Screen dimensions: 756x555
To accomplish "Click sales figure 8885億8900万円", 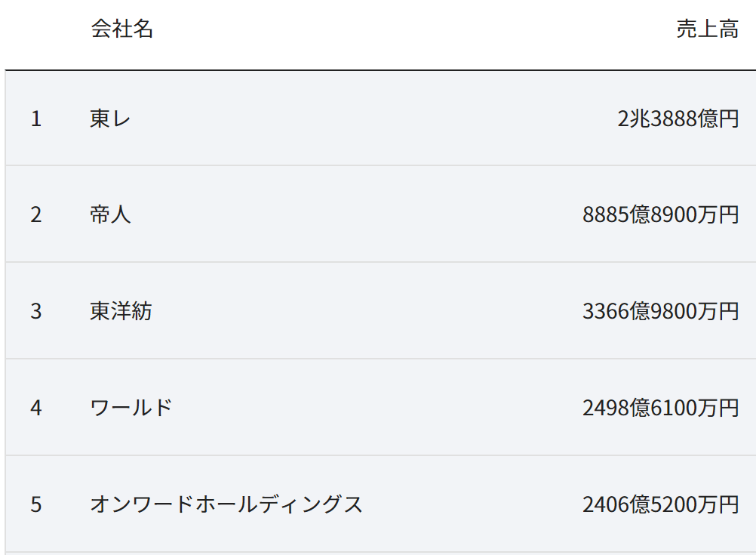I will [x=660, y=214].
